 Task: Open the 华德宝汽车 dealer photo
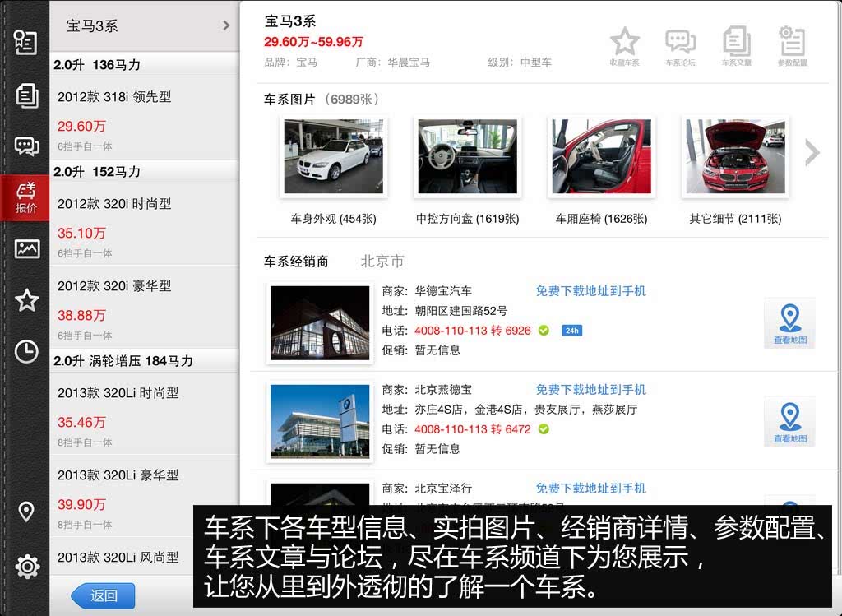(x=320, y=322)
